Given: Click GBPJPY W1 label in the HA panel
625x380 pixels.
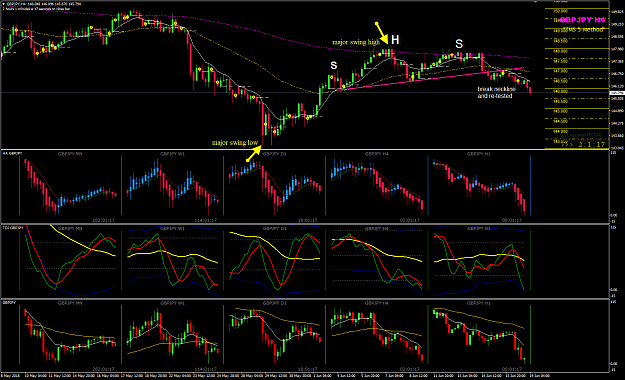Looking at the screenshot, I should (x=172, y=154).
